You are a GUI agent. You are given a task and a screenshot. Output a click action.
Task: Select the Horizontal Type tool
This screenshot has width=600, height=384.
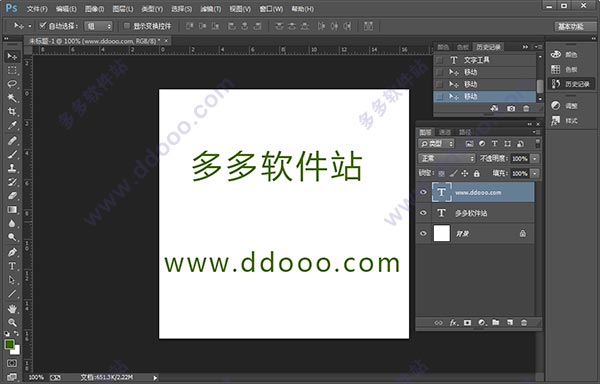(x=12, y=266)
